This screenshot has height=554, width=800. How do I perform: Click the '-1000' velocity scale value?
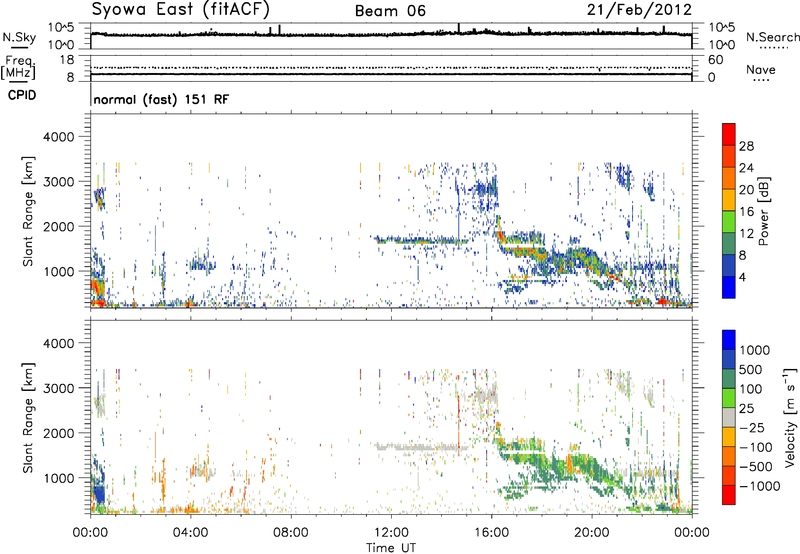click(x=760, y=486)
